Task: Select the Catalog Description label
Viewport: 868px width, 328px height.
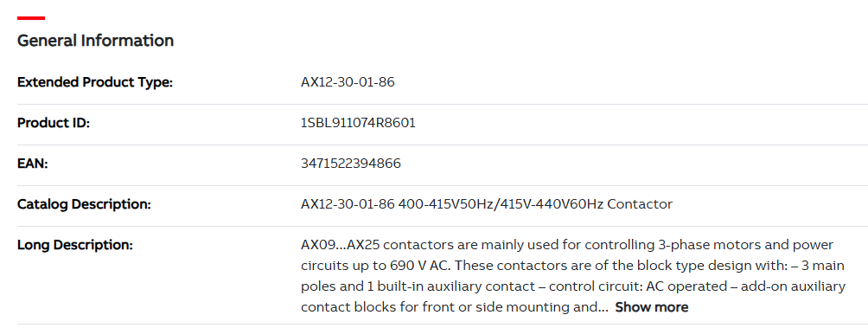Action: (x=84, y=204)
